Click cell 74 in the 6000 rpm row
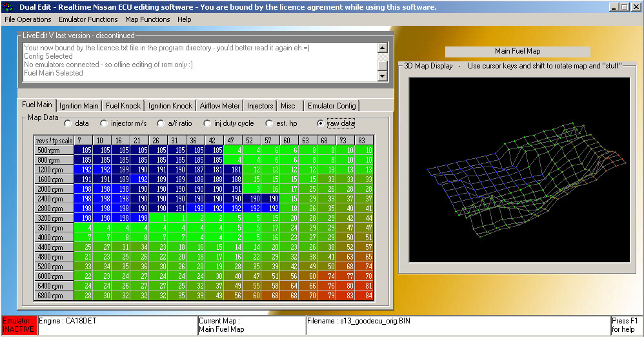 point(327,276)
